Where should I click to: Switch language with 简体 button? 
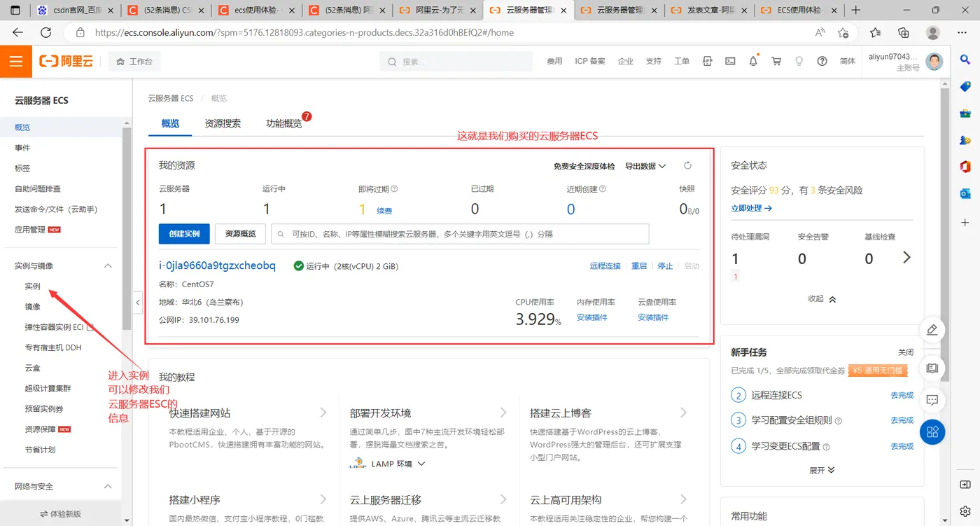848,62
